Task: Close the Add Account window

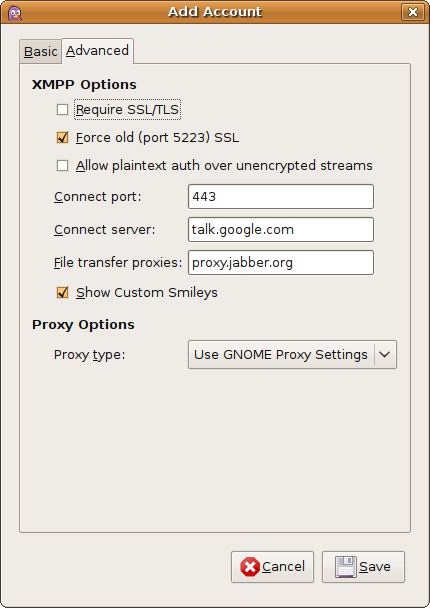Action: (x=413, y=12)
